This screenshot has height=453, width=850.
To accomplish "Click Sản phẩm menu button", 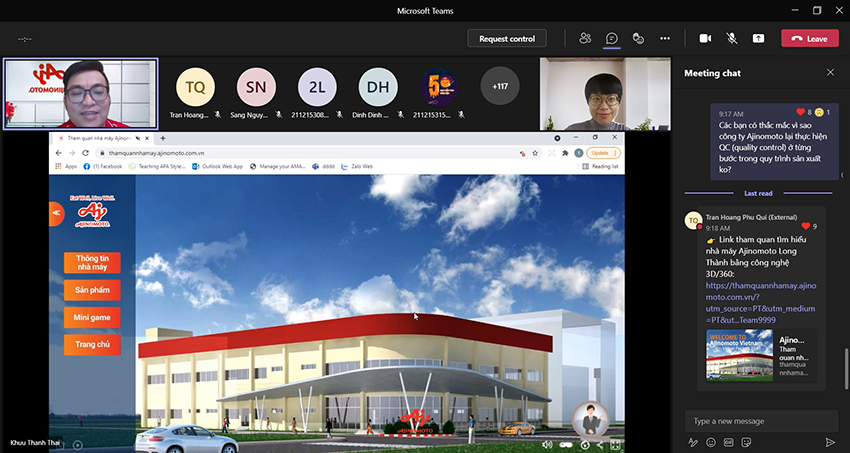I will click(x=92, y=290).
